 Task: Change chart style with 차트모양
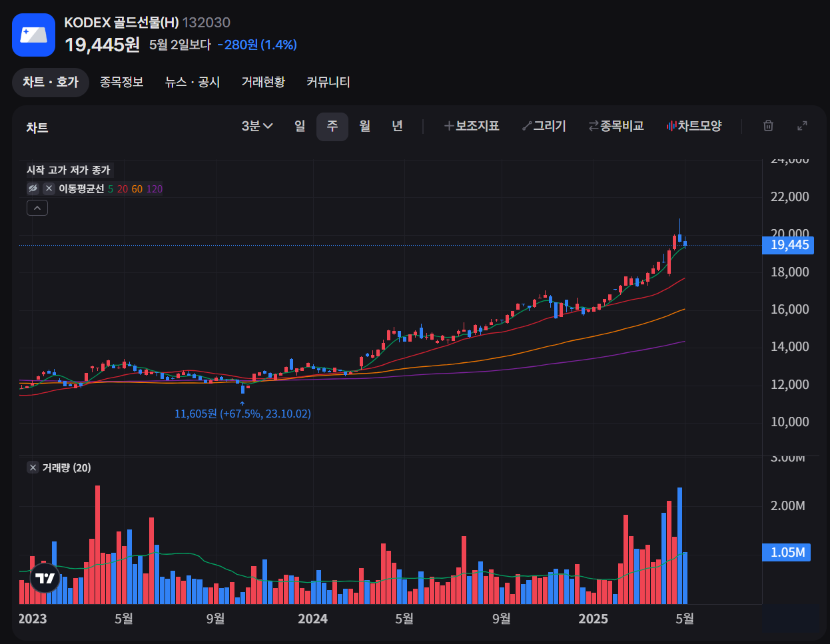click(x=694, y=126)
